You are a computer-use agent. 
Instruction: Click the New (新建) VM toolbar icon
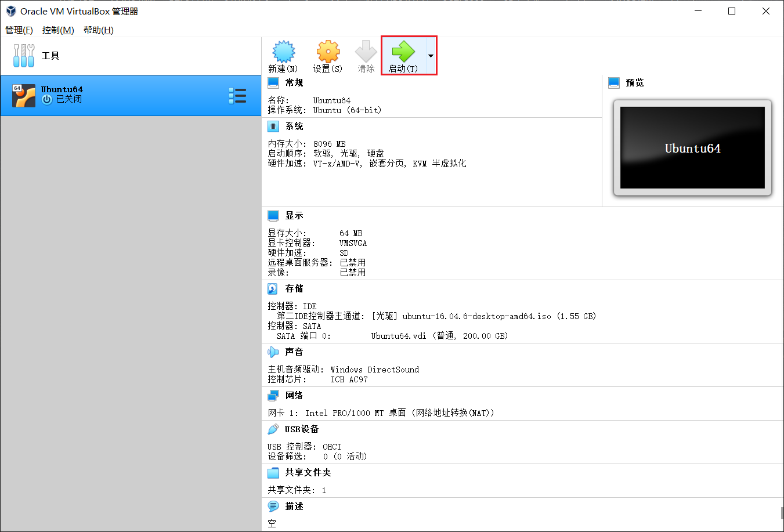(284, 52)
